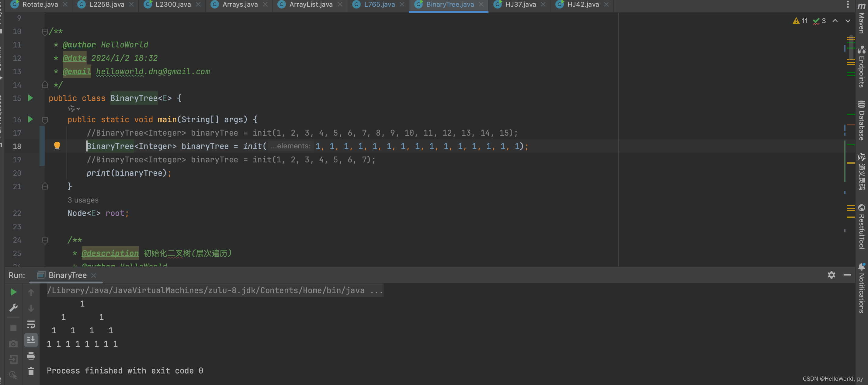
Task: Go to previous highlighted error arrow
Action: 835,21
